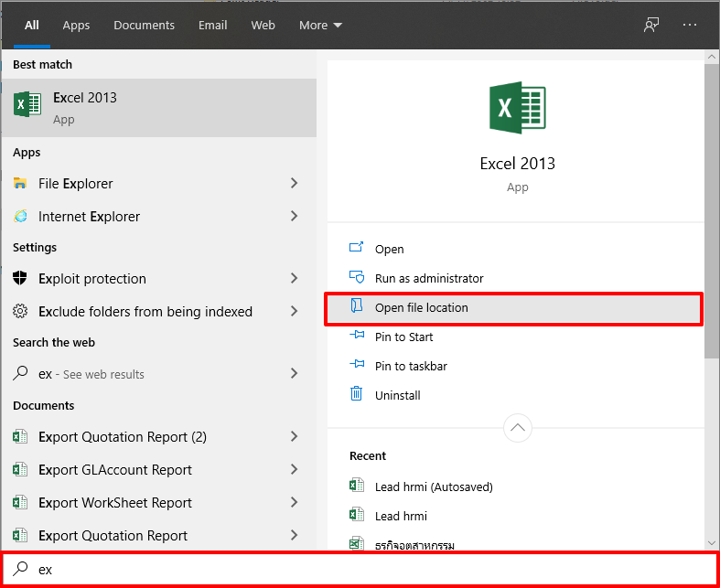Click the Exploit protection shield icon
The height and width of the screenshot is (588, 720).
click(x=20, y=278)
